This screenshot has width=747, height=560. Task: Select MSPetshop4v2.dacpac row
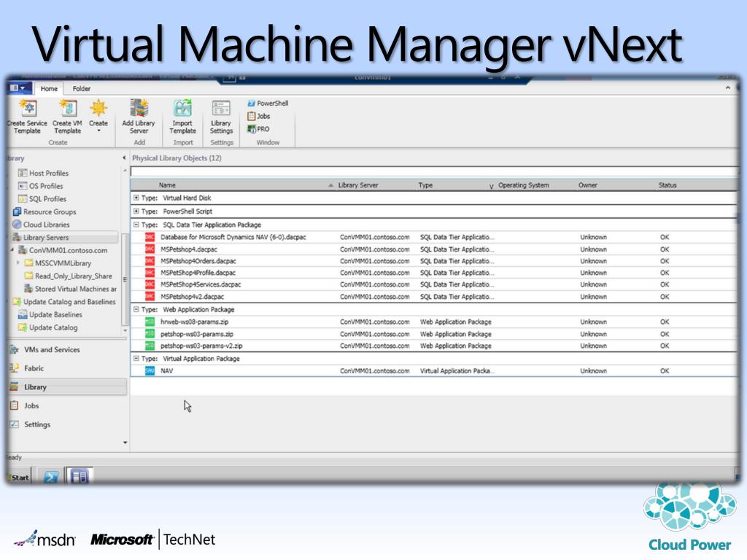(433, 296)
